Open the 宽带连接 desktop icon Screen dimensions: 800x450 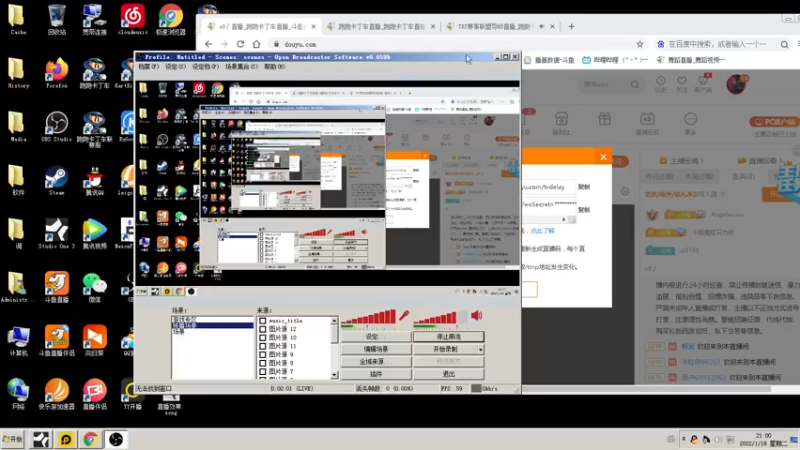[x=94, y=18]
